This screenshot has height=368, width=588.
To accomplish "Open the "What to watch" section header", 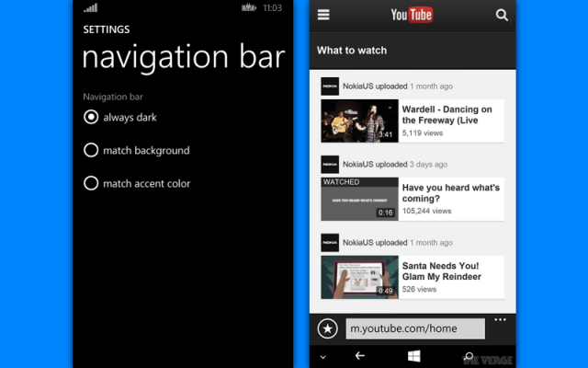I will (x=352, y=51).
